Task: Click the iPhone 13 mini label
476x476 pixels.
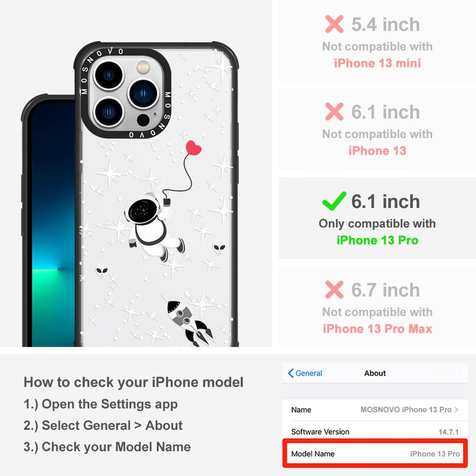Action: [377, 63]
